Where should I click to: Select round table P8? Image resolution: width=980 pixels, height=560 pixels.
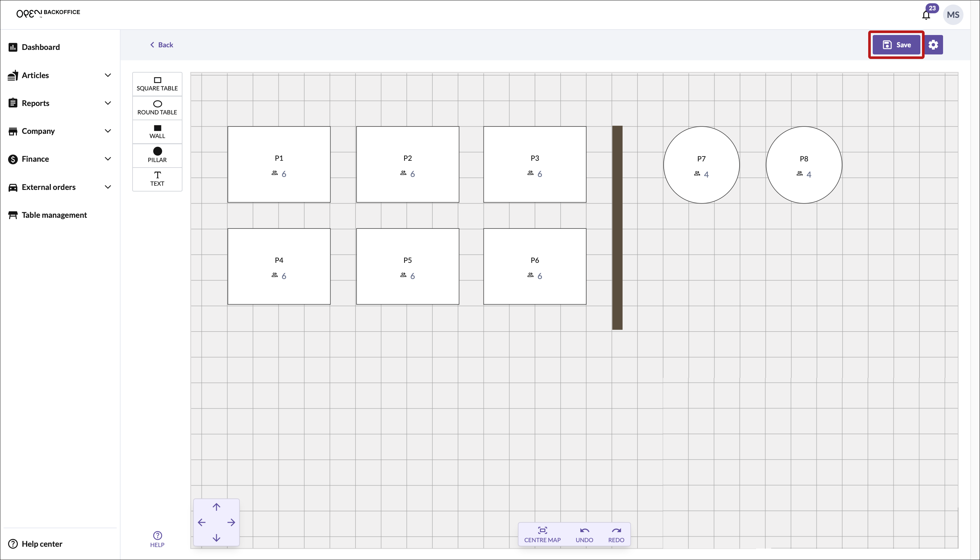(804, 165)
